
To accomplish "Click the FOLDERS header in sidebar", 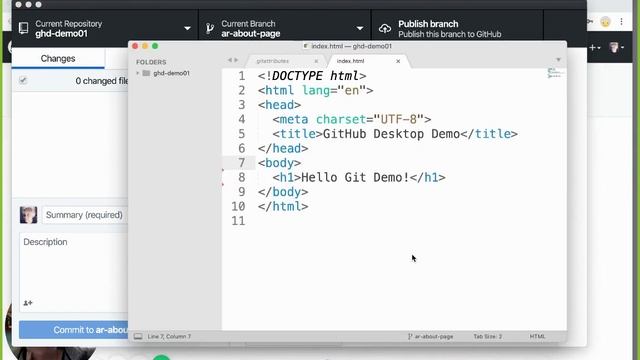I will [x=151, y=62].
